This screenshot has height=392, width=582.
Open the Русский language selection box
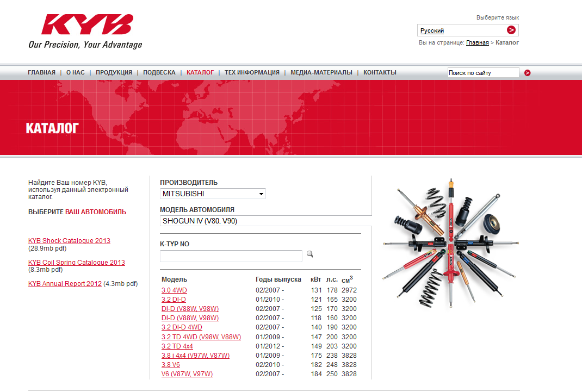tap(461, 30)
